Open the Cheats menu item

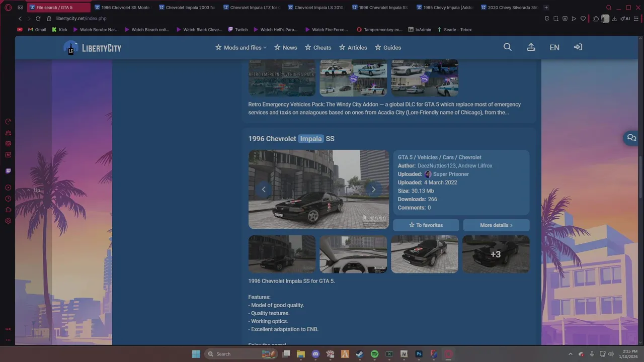(318, 48)
